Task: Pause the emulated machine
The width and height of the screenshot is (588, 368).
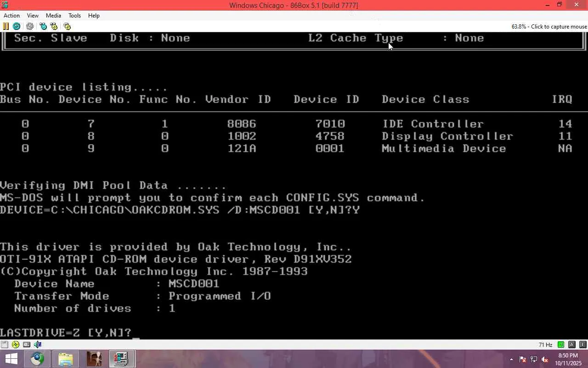Action: (6, 26)
